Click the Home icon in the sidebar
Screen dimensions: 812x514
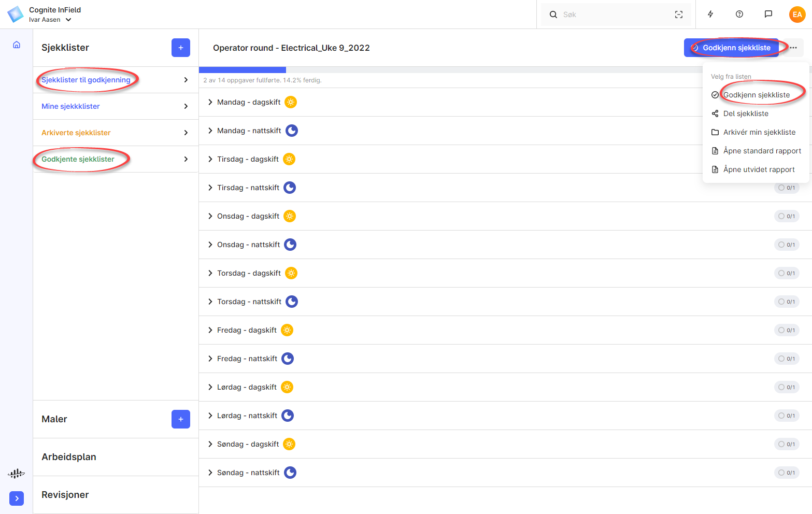coord(16,45)
